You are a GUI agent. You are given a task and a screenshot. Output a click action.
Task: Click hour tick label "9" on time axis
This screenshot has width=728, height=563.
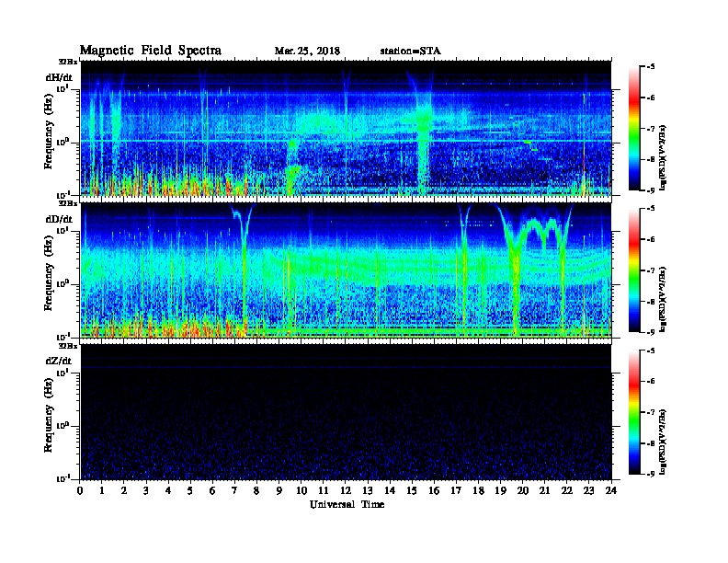(x=279, y=490)
